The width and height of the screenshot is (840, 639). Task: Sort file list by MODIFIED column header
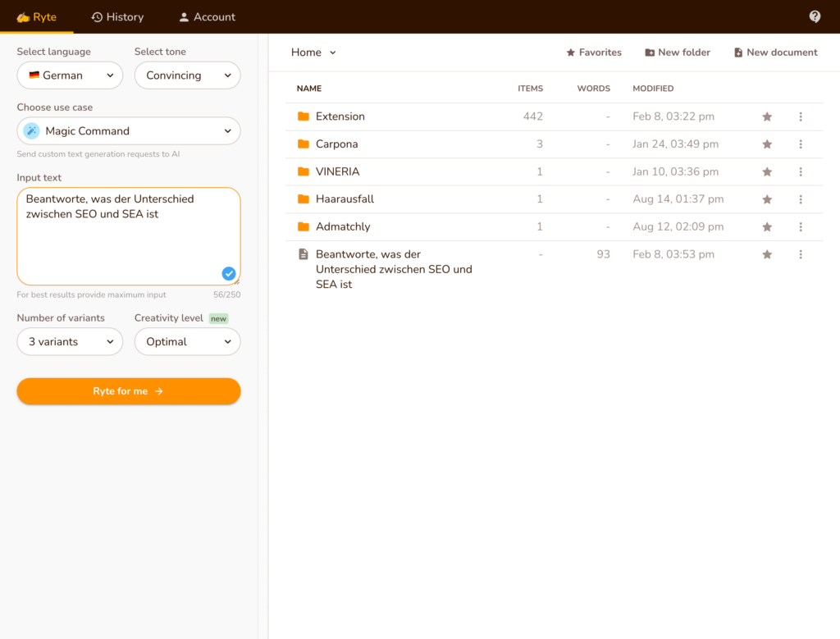coord(653,89)
